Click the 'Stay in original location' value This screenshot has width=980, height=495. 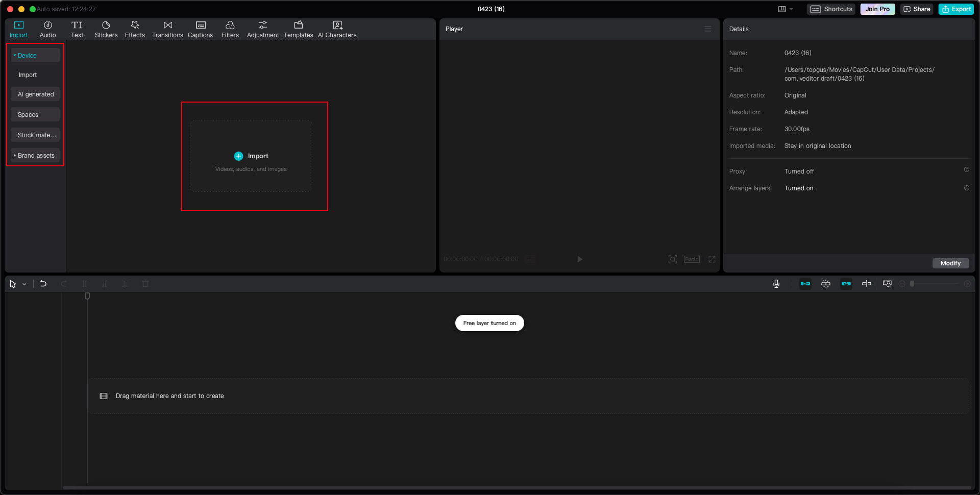pyautogui.click(x=818, y=146)
